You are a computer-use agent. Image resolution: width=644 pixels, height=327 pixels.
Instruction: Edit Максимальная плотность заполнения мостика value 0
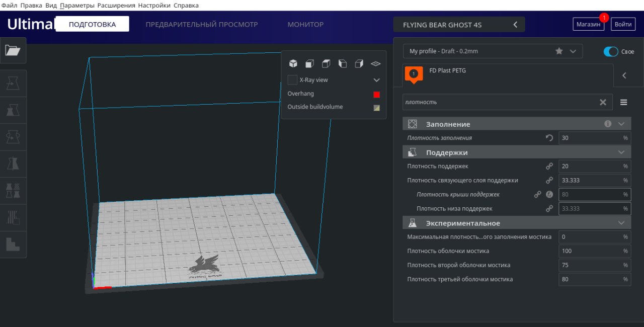[594, 236]
